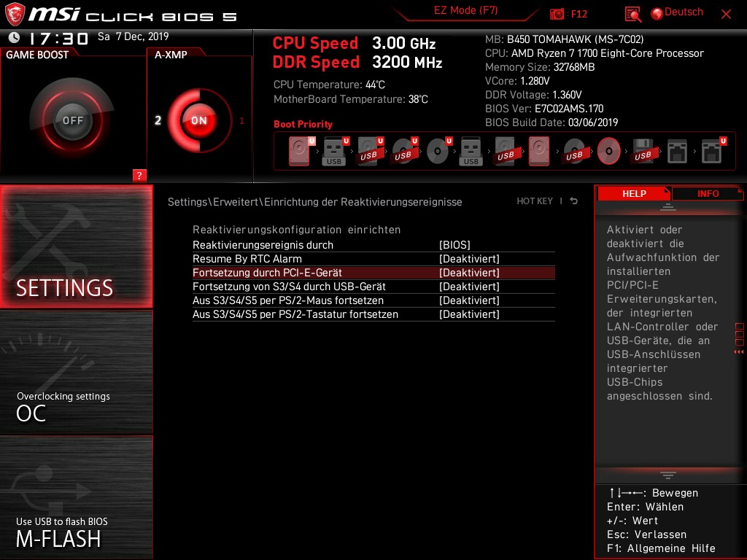Change the Resume By RTC Alarm value
This screenshot has width=747, height=560.
tap(469, 259)
